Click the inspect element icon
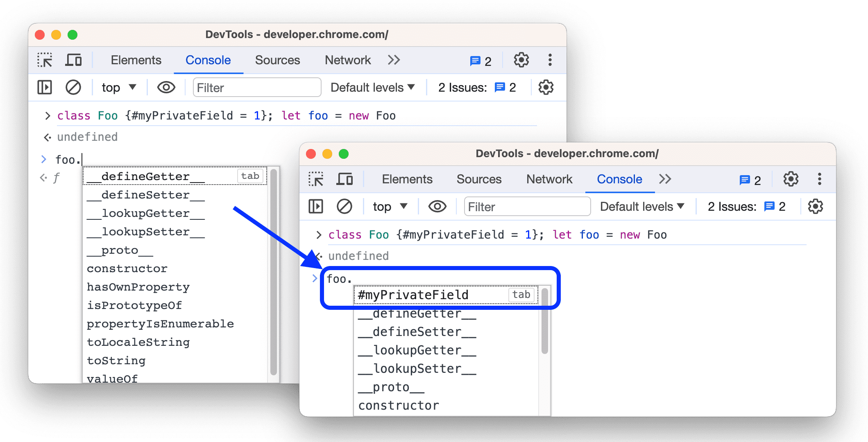The height and width of the screenshot is (442, 868). [44, 59]
